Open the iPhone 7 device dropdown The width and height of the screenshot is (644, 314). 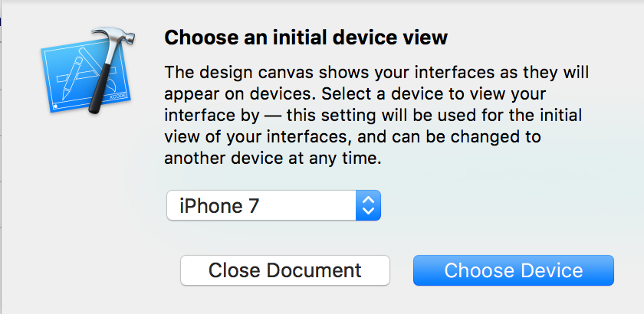pos(274,205)
